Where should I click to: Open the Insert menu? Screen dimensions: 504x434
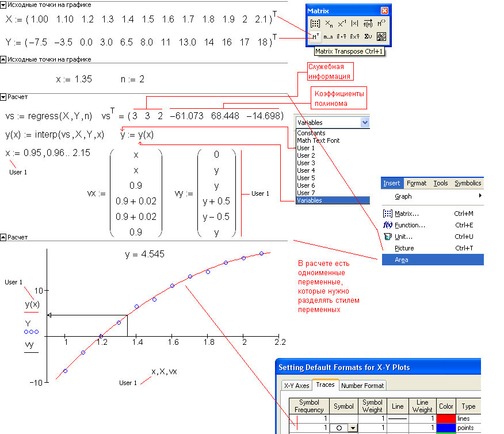click(391, 183)
